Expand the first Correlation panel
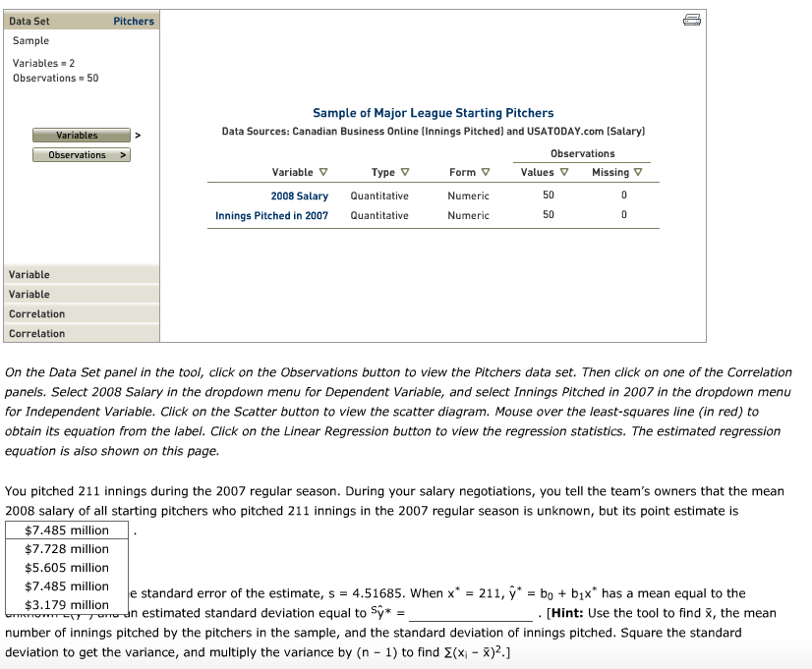Image resolution: width=812 pixels, height=669 pixels. (81, 313)
